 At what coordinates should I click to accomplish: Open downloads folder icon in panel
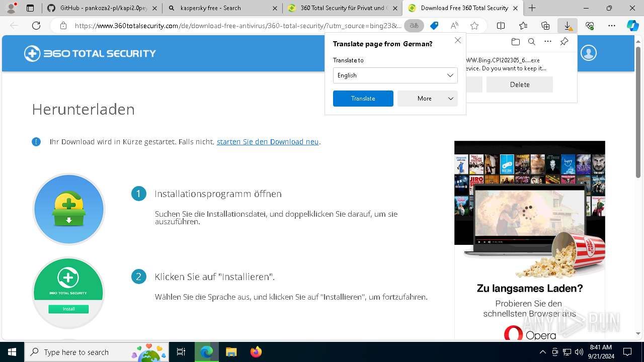[x=515, y=42]
